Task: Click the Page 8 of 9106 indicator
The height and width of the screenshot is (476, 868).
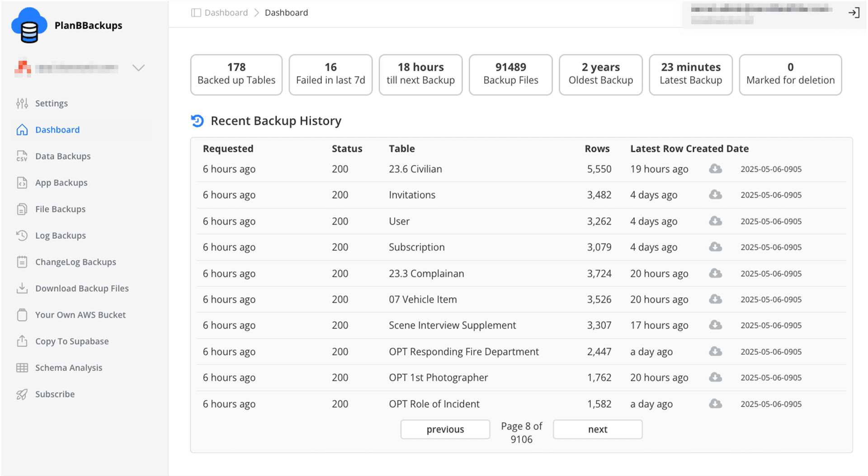Action: (x=522, y=433)
